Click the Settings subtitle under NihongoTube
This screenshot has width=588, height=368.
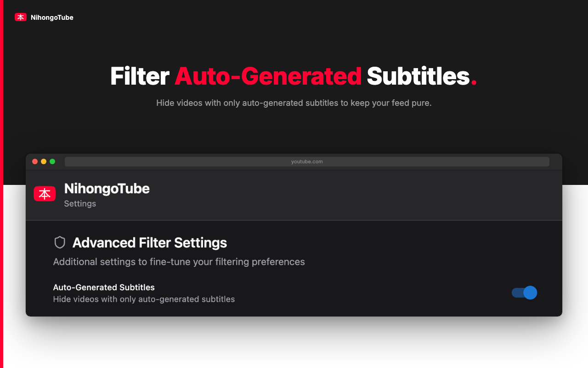pos(80,203)
